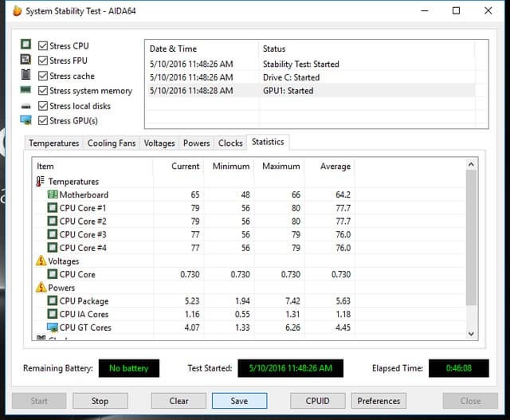Click the Item column header
The width and height of the screenshot is (510, 420).
point(92,167)
